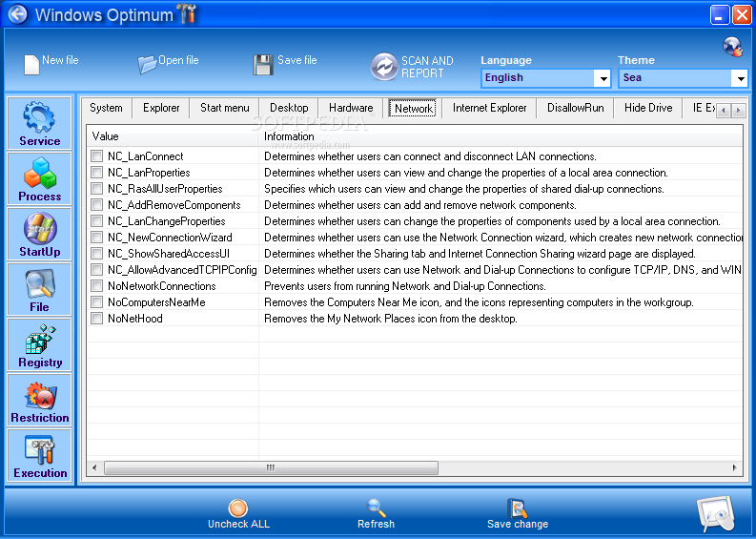The height and width of the screenshot is (539, 756).
Task: Click the globe icon in top right
Action: click(x=732, y=47)
